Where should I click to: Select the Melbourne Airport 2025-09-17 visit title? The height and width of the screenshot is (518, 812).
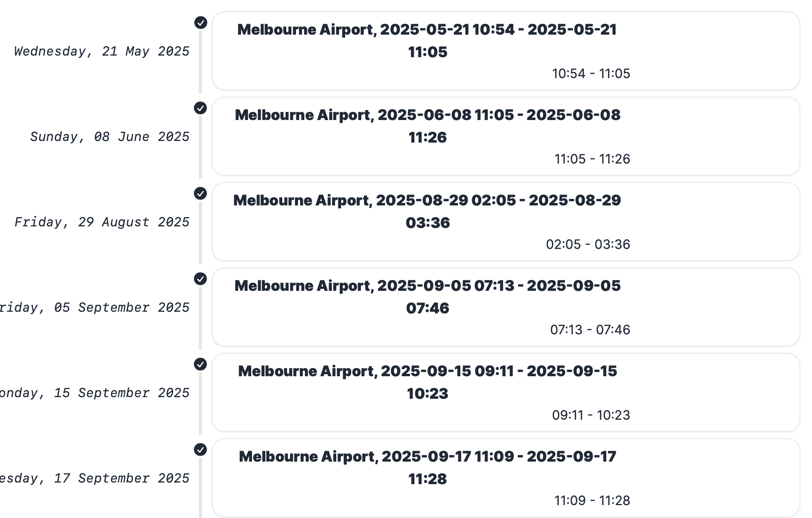pos(427,467)
